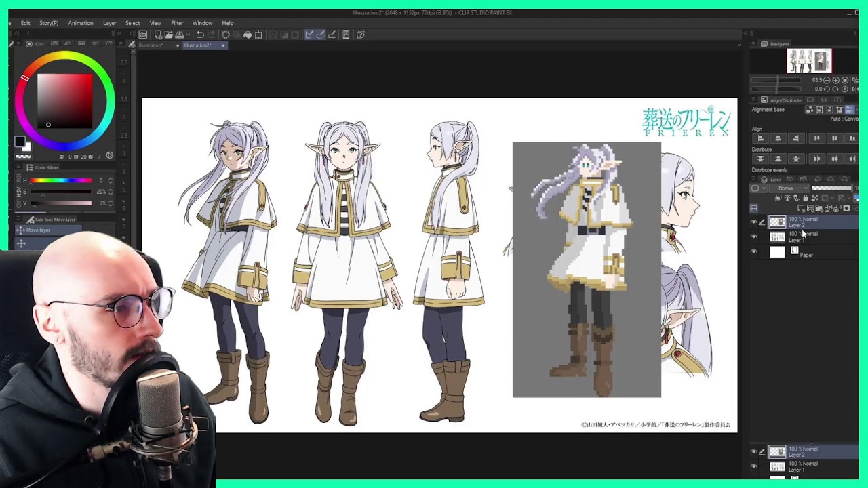Click the Hue slider in Color Slider panel
This screenshot has height=488, width=868.
point(60,180)
